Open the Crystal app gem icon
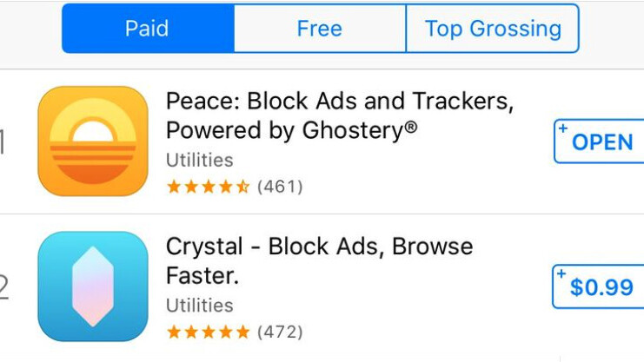This screenshot has height=362, width=644. (93, 286)
